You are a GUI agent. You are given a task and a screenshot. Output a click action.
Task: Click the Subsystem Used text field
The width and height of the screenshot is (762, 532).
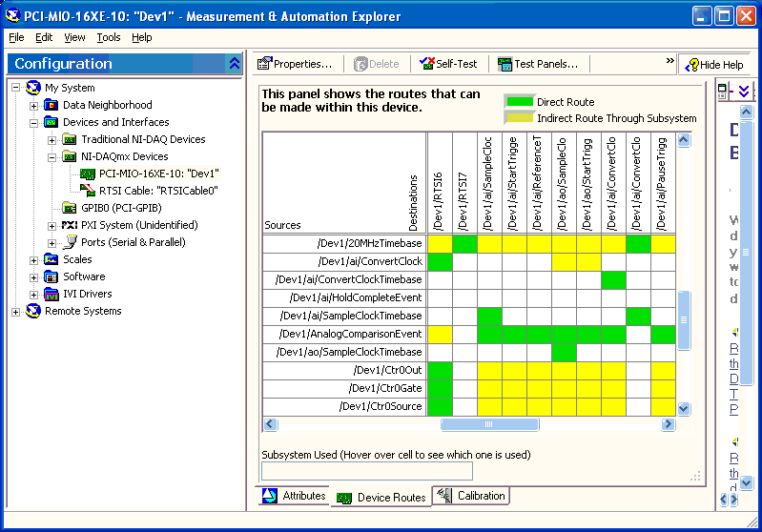367,471
